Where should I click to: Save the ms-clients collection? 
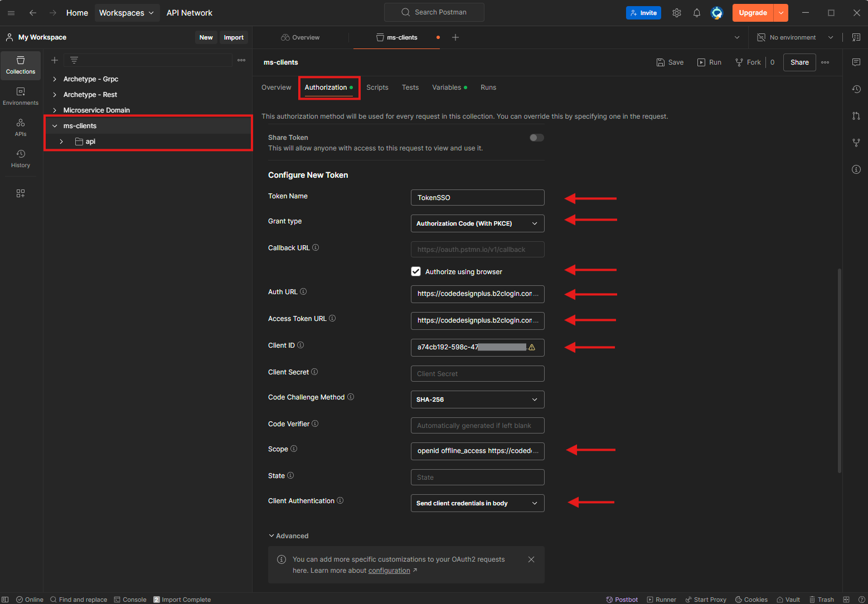click(x=670, y=62)
